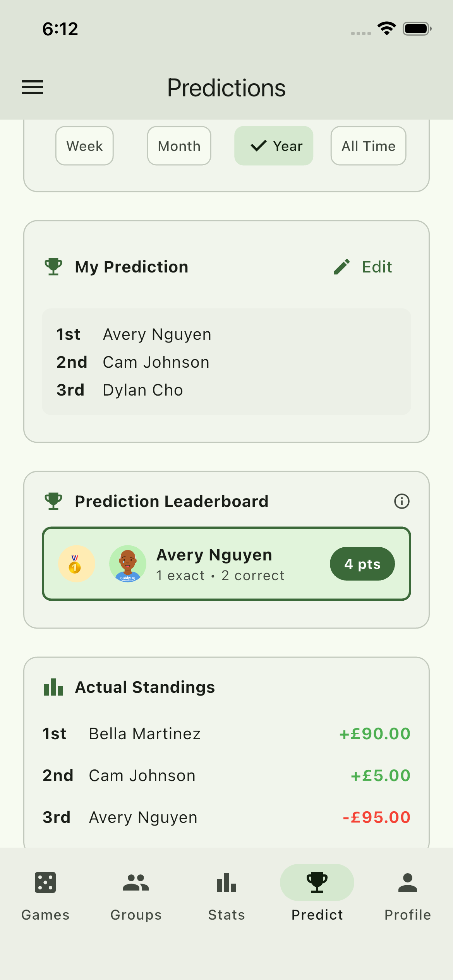Open Avery Nguyen's leaderboard entry
Viewport: 453px width, 980px height.
point(226,564)
